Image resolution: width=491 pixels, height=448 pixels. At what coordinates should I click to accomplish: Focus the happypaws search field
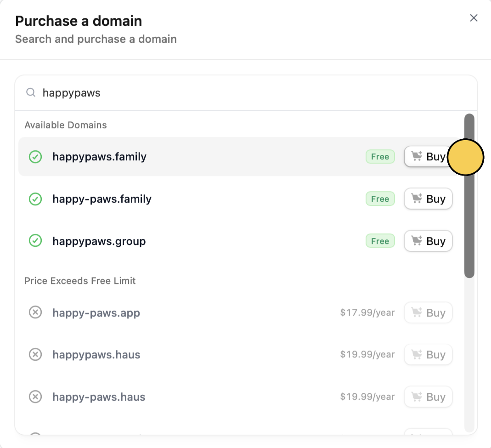point(246,93)
